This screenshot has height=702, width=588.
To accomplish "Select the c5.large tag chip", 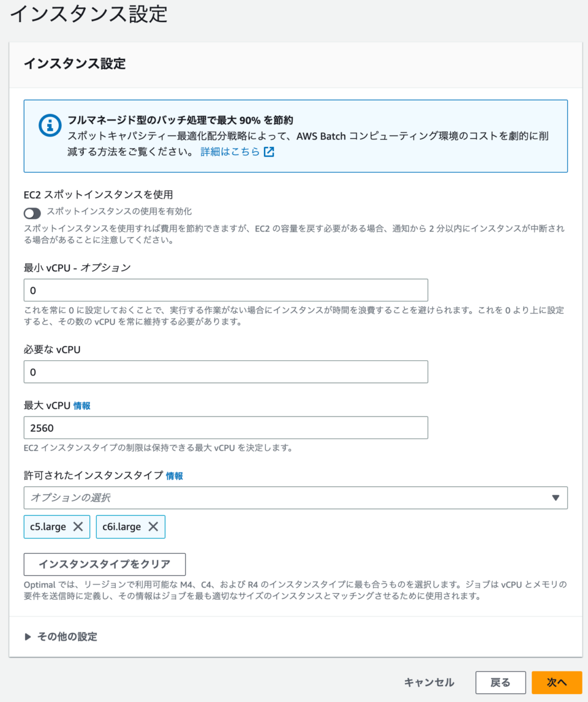I will tap(49, 527).
